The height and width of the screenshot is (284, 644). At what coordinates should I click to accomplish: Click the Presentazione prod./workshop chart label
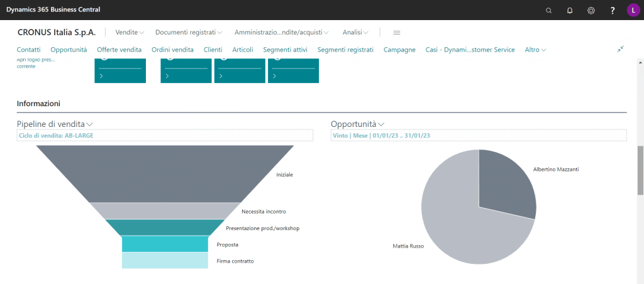pyautogui.click(x=263, y=228)
